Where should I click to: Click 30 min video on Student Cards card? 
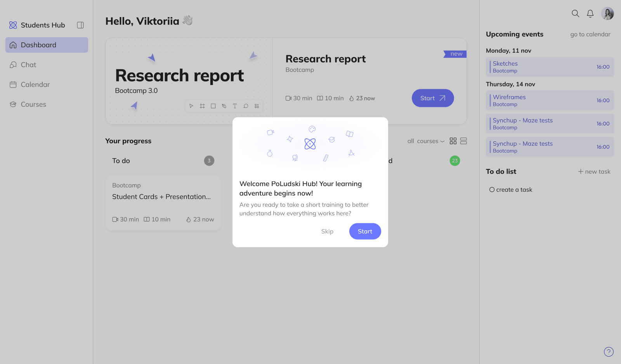coord(125,219)
